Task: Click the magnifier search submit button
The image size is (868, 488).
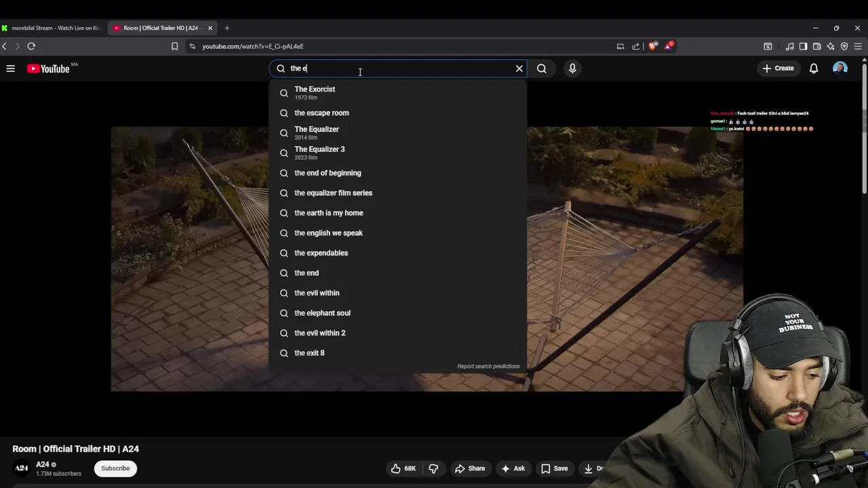Action: (x=542, y=68)
